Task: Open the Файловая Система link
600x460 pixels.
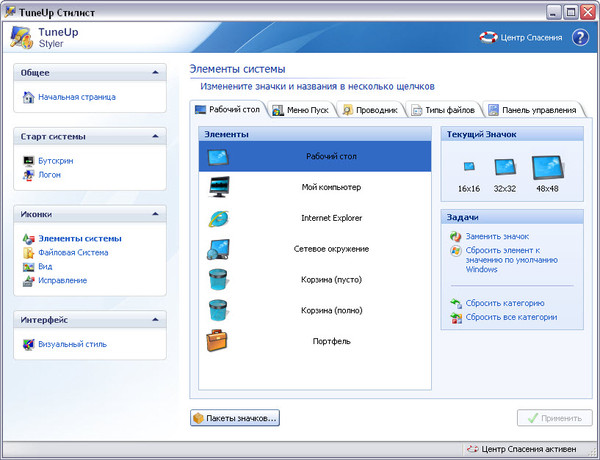Action: point(73,253)
